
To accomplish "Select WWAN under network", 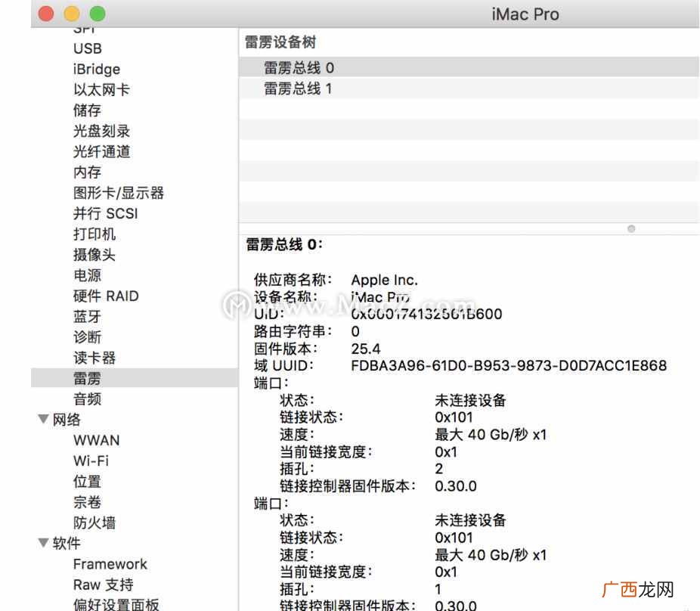I will pyautogui.click(x=97, y=440).
